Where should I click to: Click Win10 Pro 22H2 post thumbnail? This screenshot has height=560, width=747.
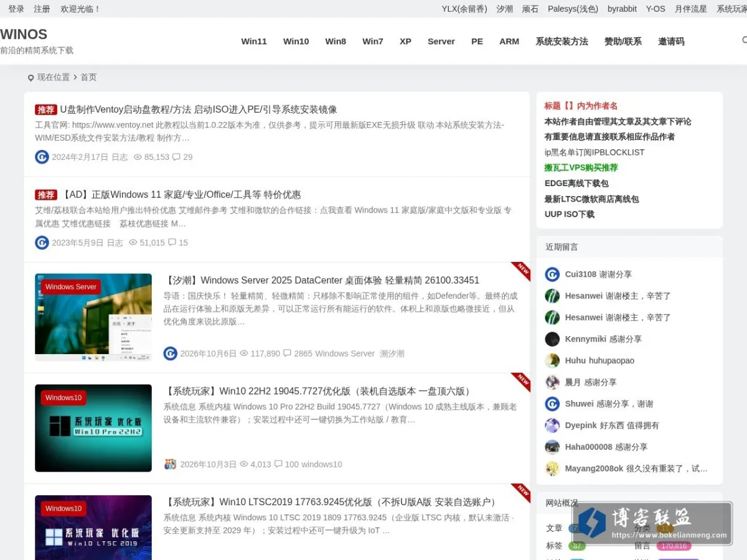93,428
